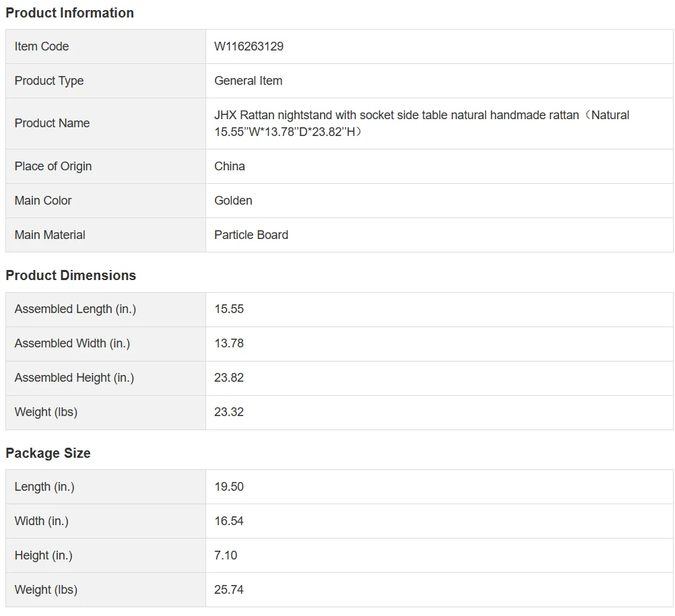Click the Package Size heading
This screenshot has height=616, width=675.
(48, 453)
